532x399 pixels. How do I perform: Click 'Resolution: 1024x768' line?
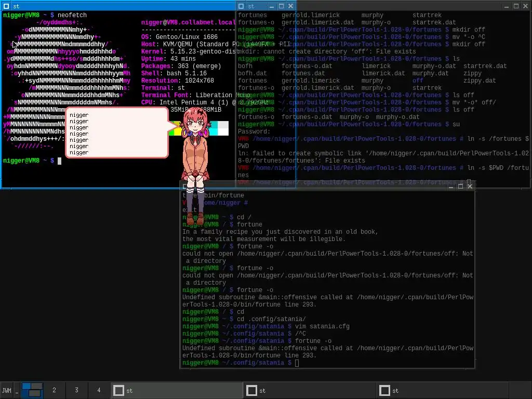coord(178,81)
